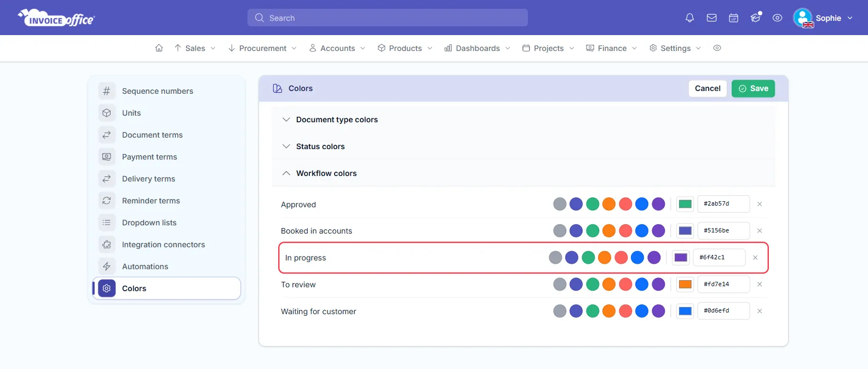Open the Sophie user menu chevron

click(x=850, y=18)
